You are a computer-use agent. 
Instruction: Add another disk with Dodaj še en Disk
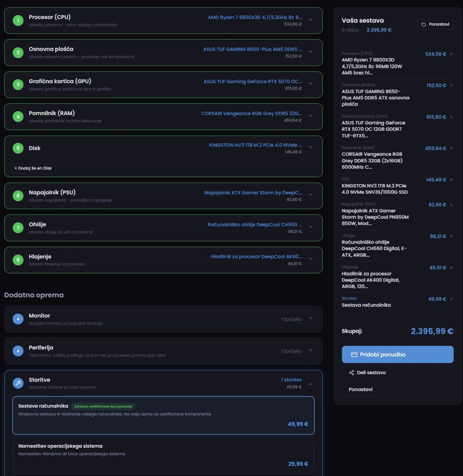pos(33,168)
